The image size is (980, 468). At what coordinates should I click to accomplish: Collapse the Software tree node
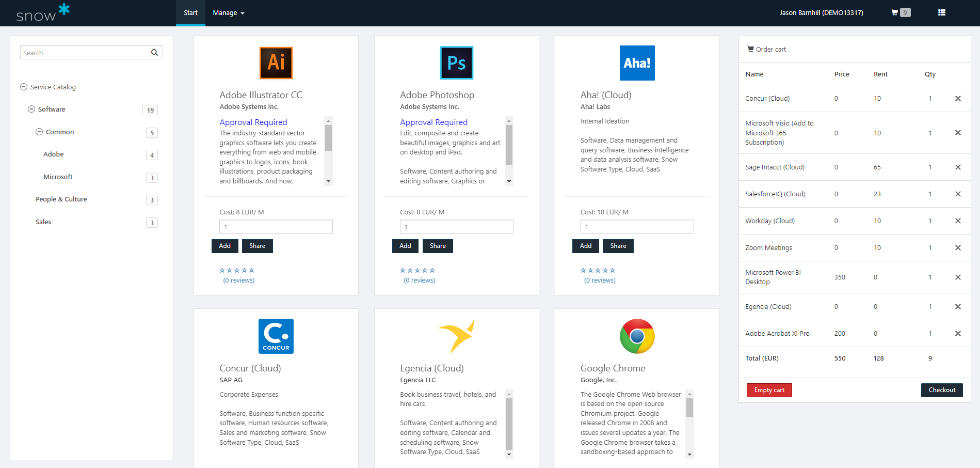click(x=31, y=109)
